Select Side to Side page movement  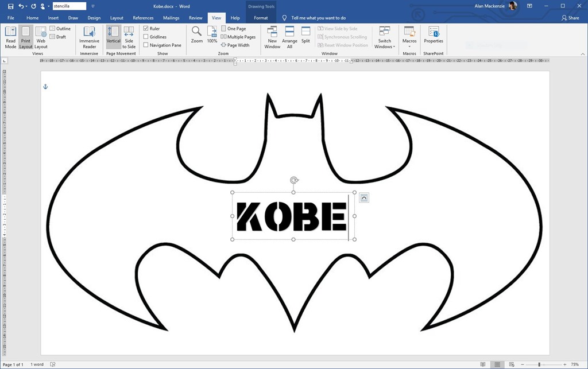click(x=129, y=37)
